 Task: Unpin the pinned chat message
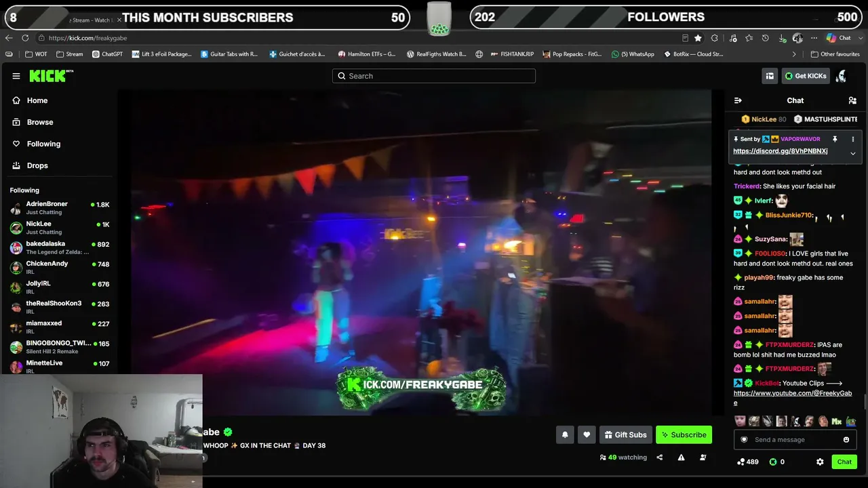coord(835,139)
